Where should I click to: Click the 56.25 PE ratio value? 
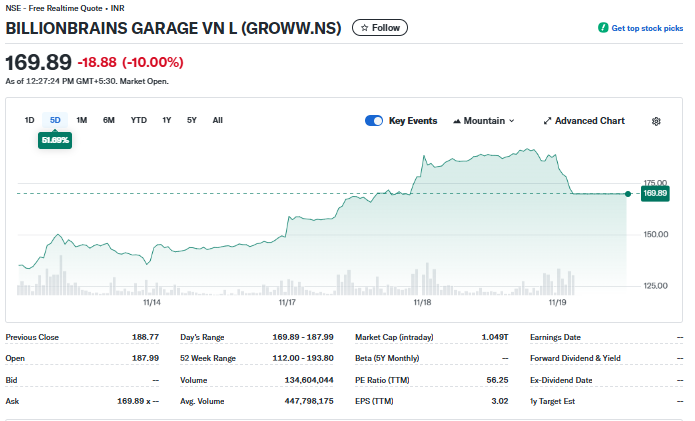tap(497, 380)
